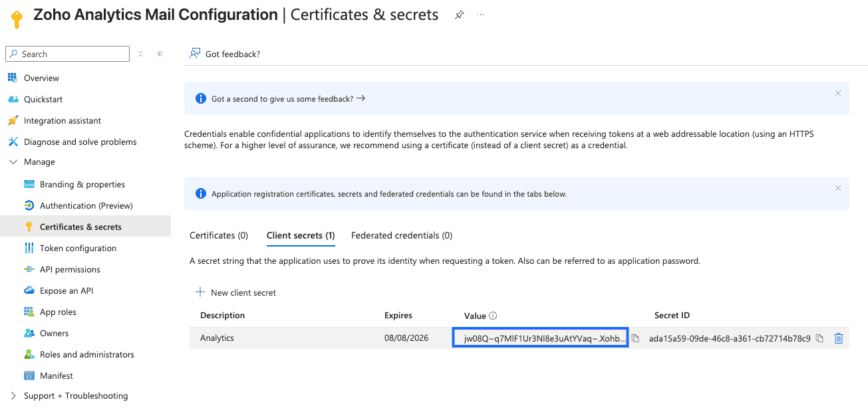This screenshot has height=408, width=868.
Task: Select the Client secrets (1) tab
Action: click(301, 235)
